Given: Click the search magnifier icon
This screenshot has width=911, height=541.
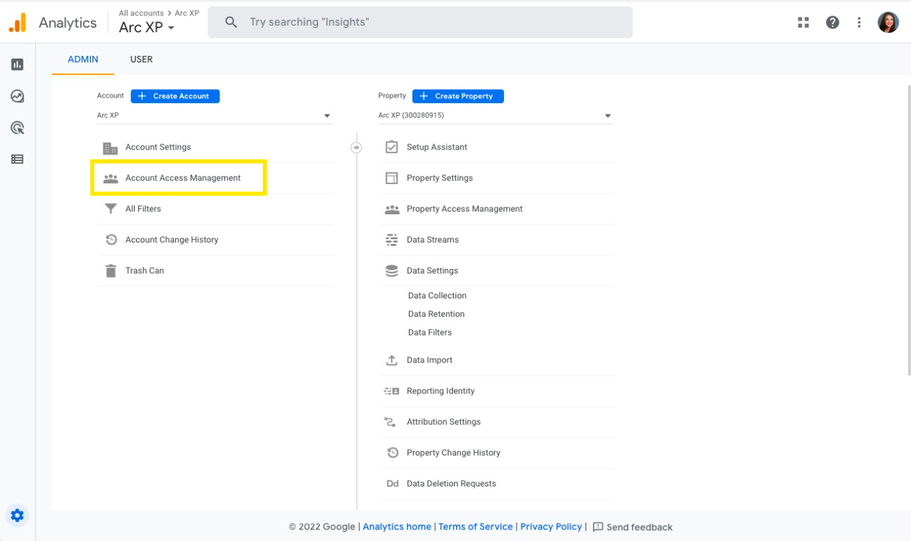Looking at the screenshot, I should pos(231,22).
